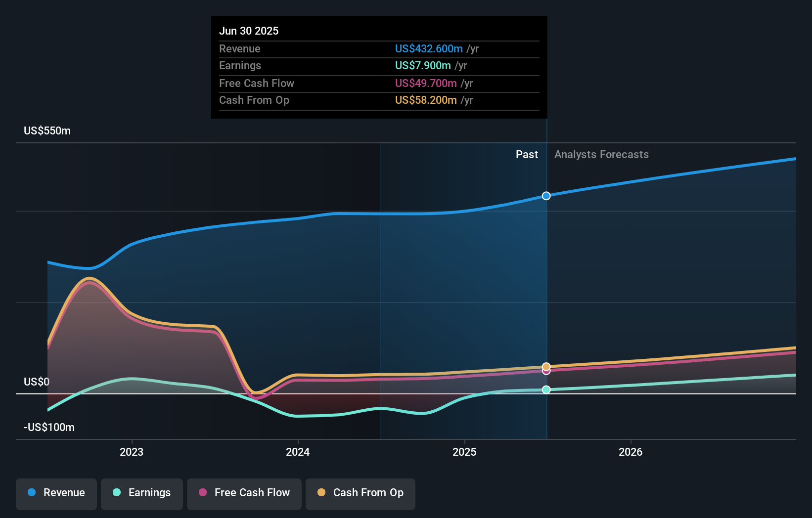Screen dimensions: 812x518
Task: Toggle the Cash From Op series
Action: click(x=360, y=493)
